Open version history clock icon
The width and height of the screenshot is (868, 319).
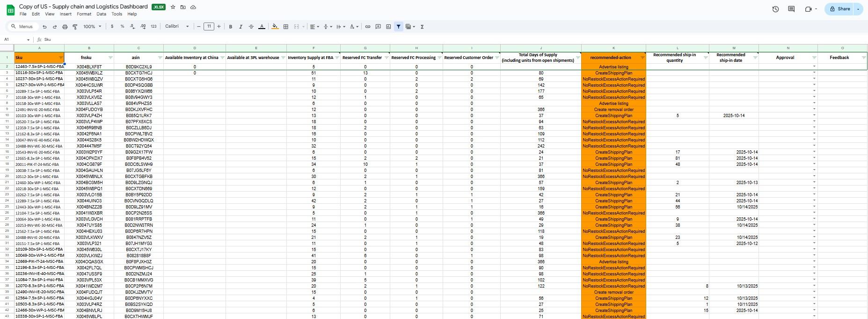775,9
